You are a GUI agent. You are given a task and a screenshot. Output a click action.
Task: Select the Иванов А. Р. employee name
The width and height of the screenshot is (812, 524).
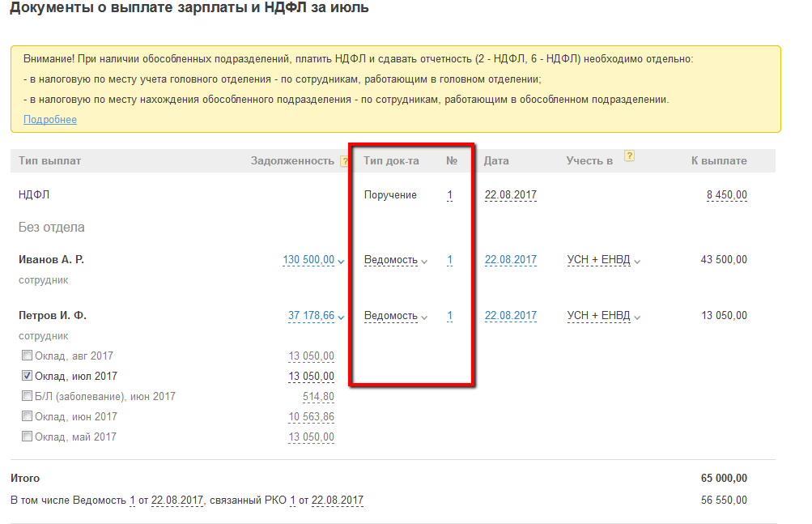coord(51,259)
